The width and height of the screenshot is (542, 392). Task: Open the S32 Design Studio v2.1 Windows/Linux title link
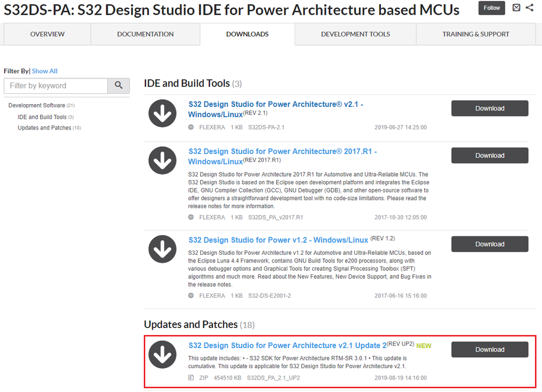point(276,109)
